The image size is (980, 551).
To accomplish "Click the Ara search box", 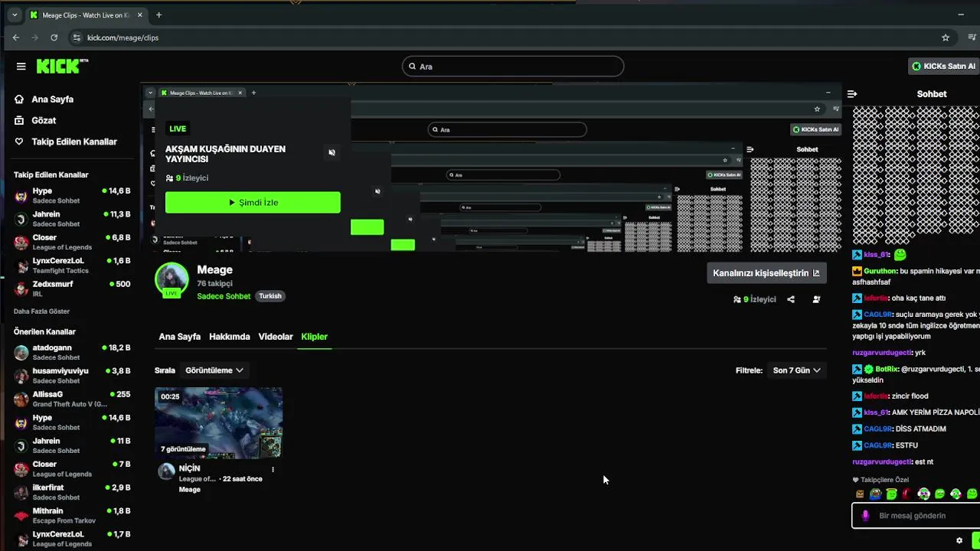I will tap(513, 67).
